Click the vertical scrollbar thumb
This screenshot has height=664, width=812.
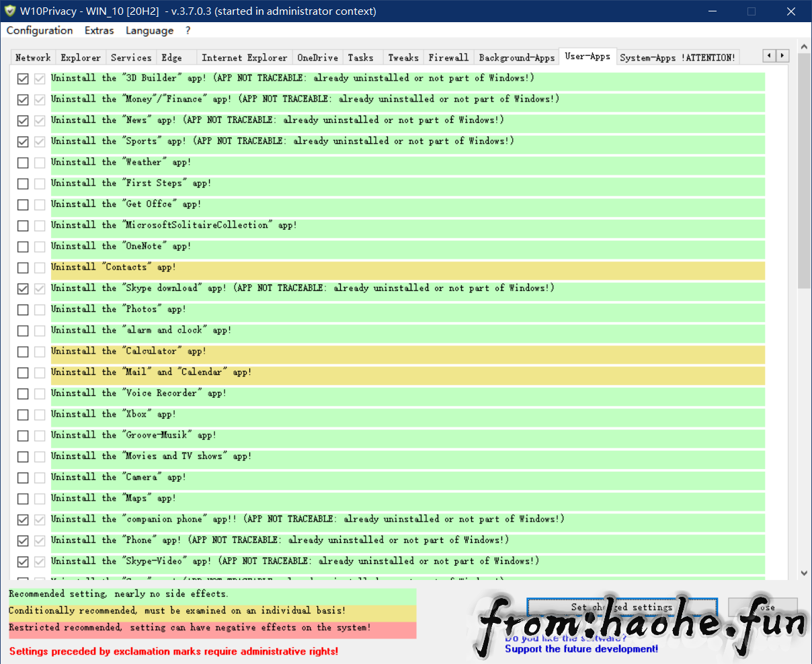(804, 171)
